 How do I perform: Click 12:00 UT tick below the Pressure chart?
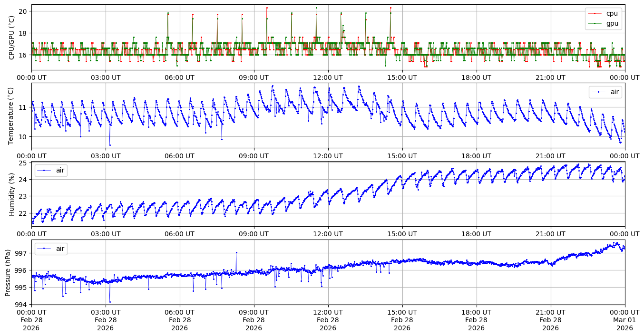coord(328,312)
